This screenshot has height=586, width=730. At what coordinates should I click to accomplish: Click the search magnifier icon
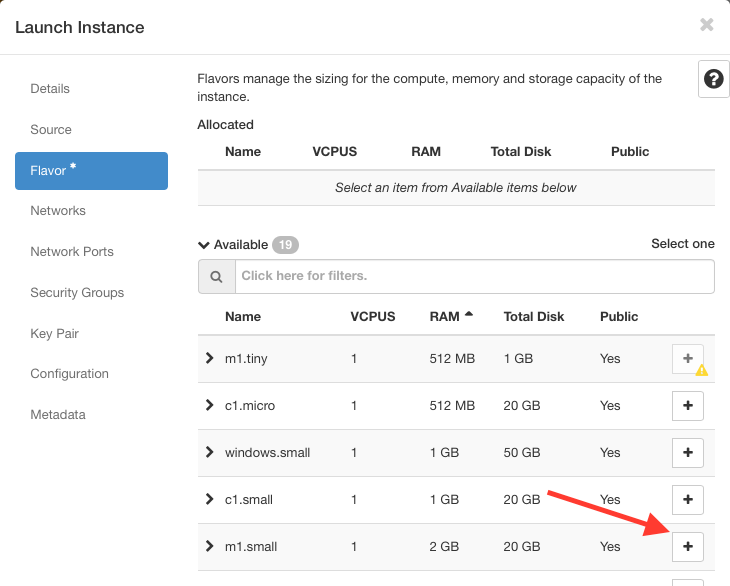pos(216,276)
